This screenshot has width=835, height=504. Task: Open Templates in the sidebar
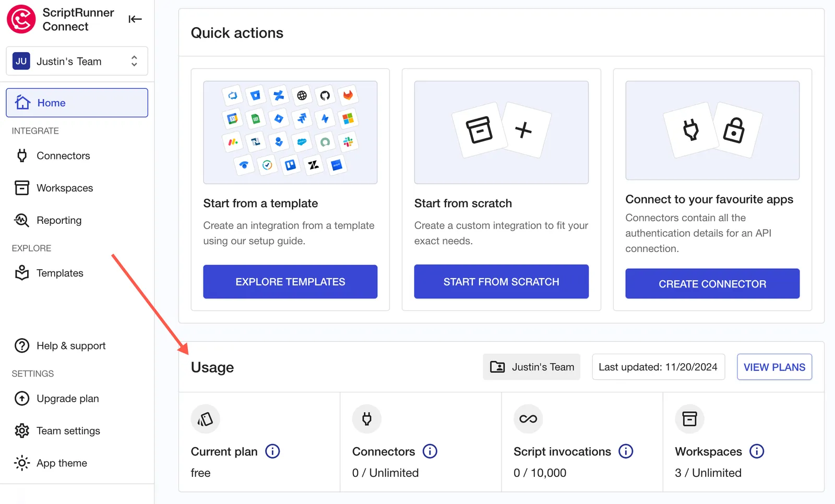77,273
